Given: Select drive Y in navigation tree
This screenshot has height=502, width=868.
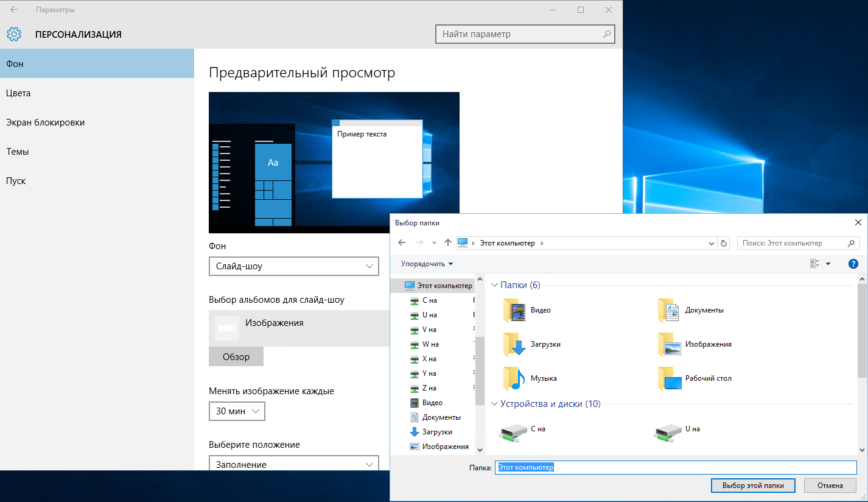Looking at the screenshot, I should (430, 373).
